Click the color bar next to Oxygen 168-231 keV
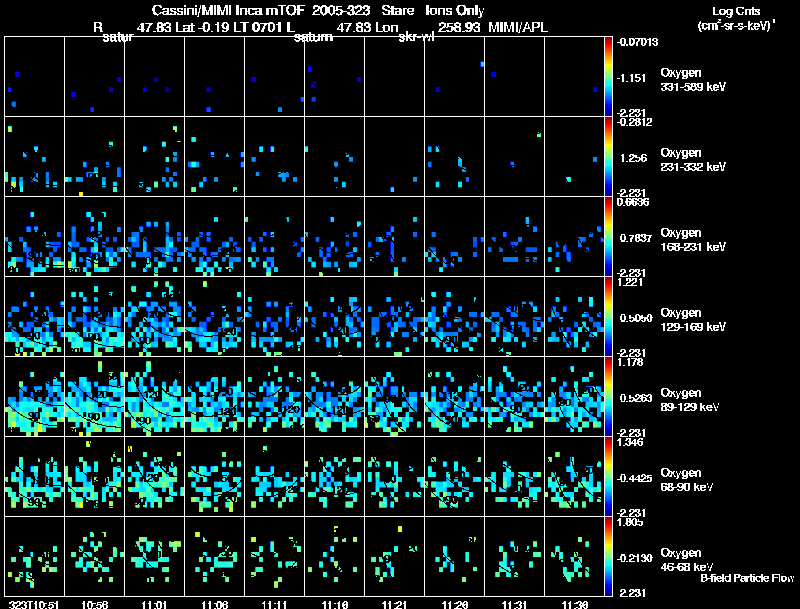800x609 pixels. pos(609,237)
